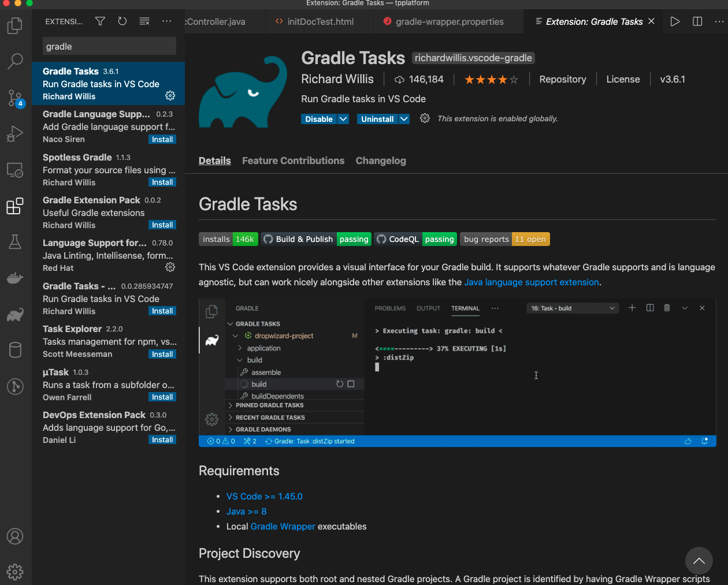Switch to the Feature Contributions tab
Image resolution: width=728 pixels, height=585 pixels.
click(x=293, y=161)
